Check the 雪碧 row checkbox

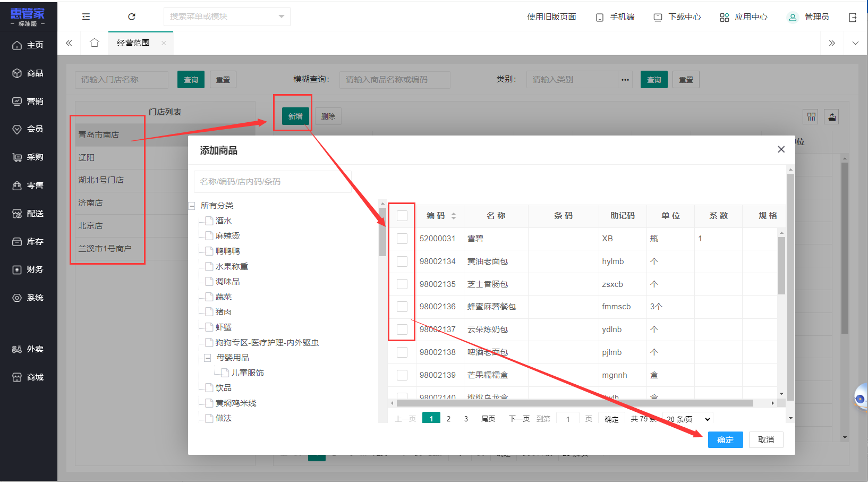(402, 239)
